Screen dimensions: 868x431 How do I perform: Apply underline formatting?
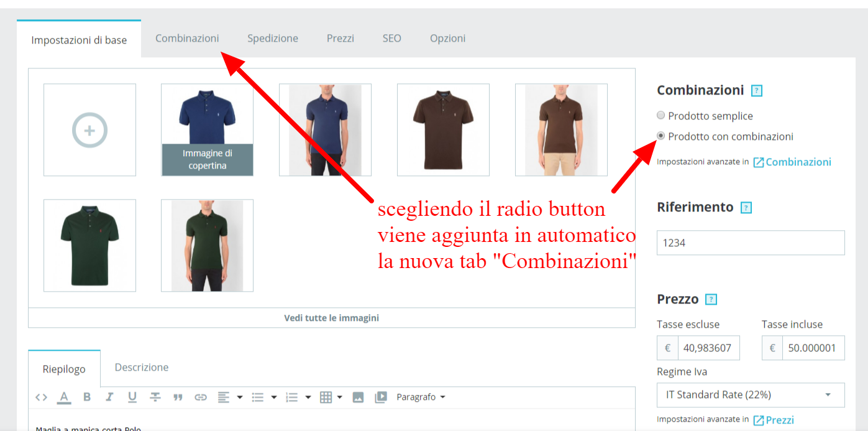pos(132,397)
